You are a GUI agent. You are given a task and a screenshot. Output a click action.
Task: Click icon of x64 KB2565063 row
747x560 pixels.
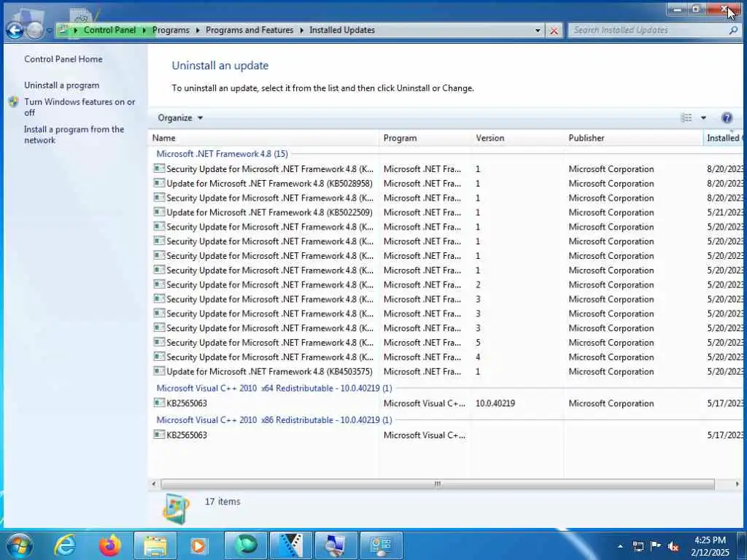(x=159, y=402)
